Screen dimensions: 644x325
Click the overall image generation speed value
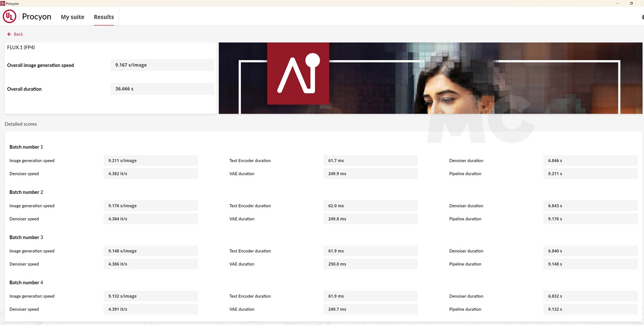[x=162, y=65]
